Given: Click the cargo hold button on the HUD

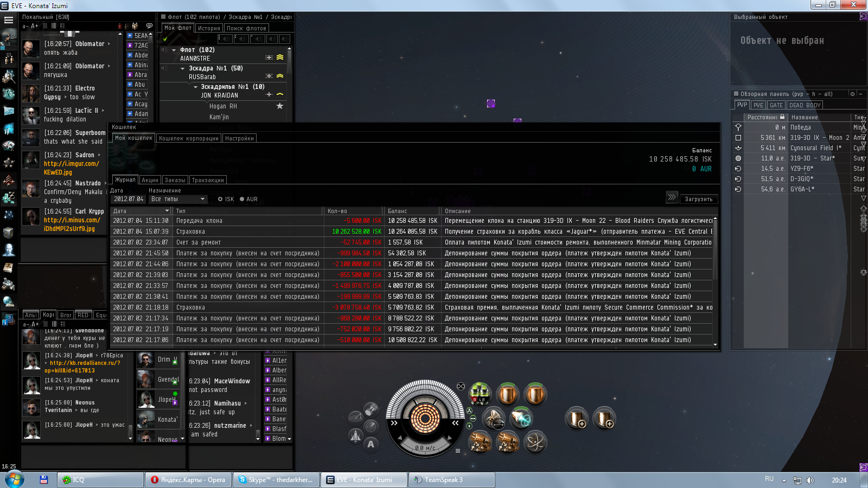Looking at the screenshot, I should (x=371, y=409).
